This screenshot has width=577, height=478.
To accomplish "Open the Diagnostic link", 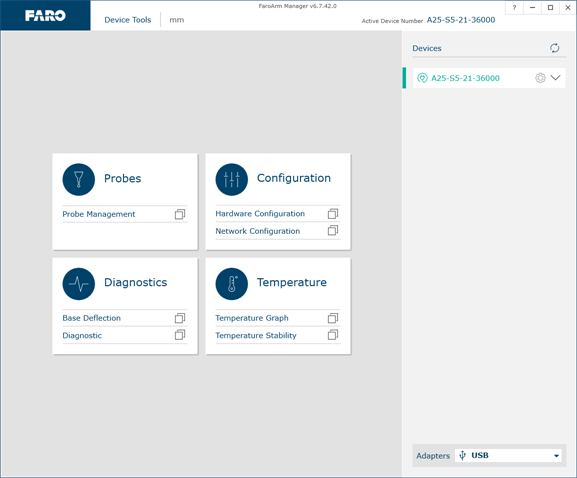I will pyautogui.click(x=82, y=336).
